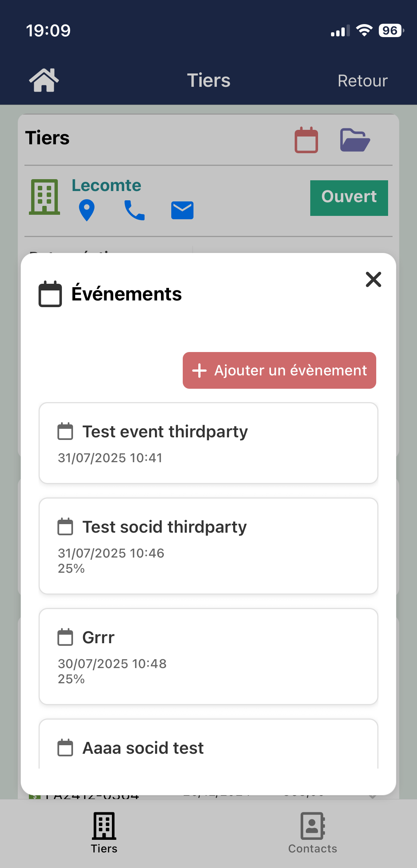Toggle the Ouvert status button
The image size is (417, 868).
pos(349,198)
